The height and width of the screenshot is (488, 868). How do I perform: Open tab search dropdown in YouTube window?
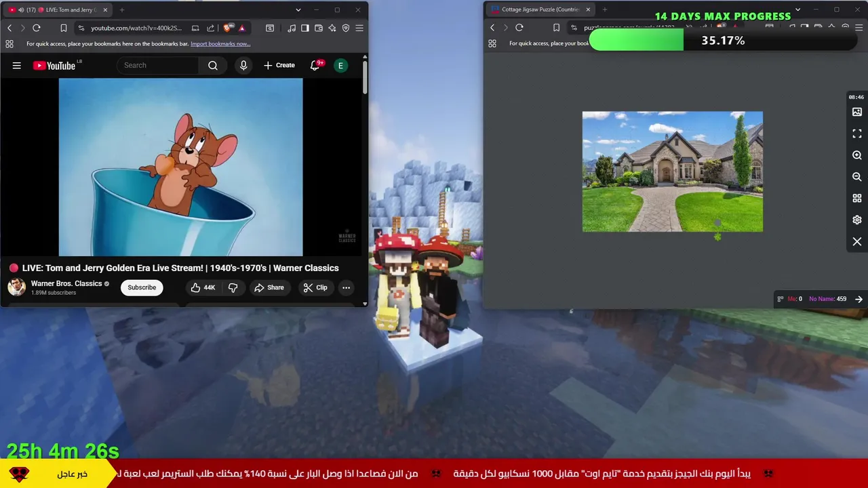(x=298, y=10)
